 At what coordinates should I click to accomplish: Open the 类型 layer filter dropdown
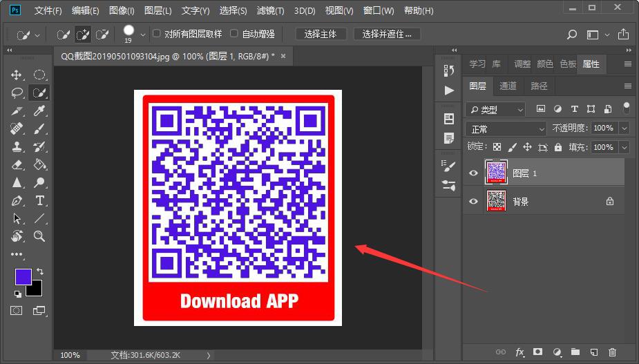[x=495, y=109]
